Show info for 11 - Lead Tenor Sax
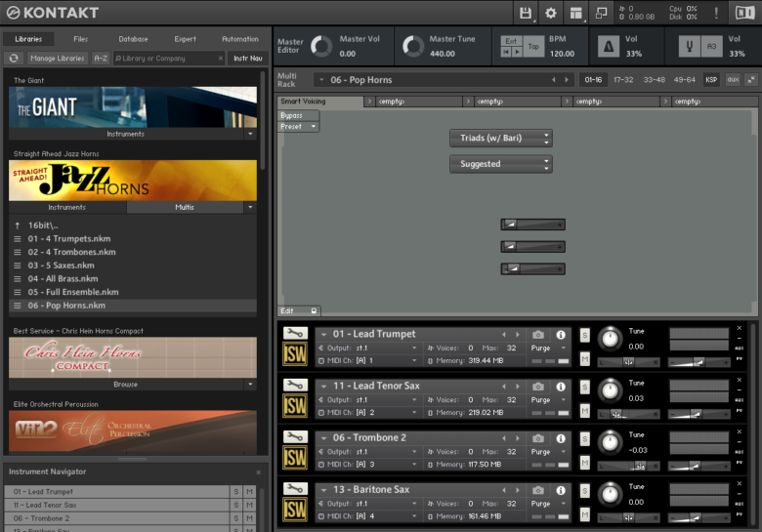 pos(561,387)
